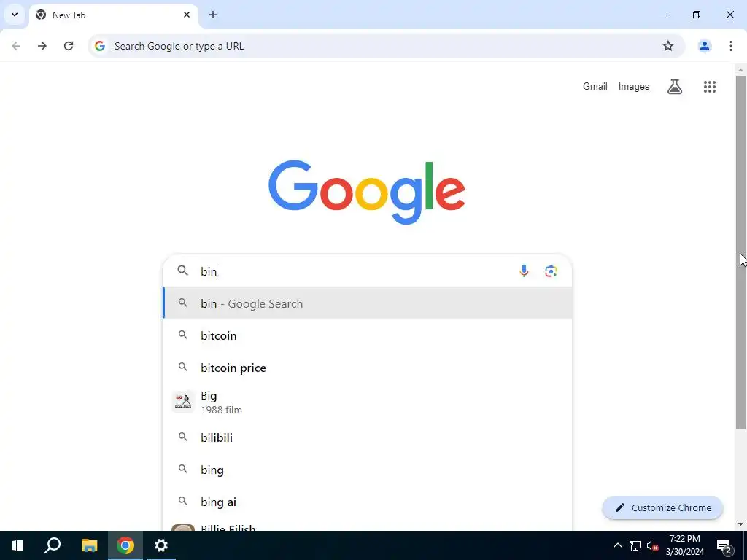
Task: Open the Gmail link
Action: [x=595, y=86]
